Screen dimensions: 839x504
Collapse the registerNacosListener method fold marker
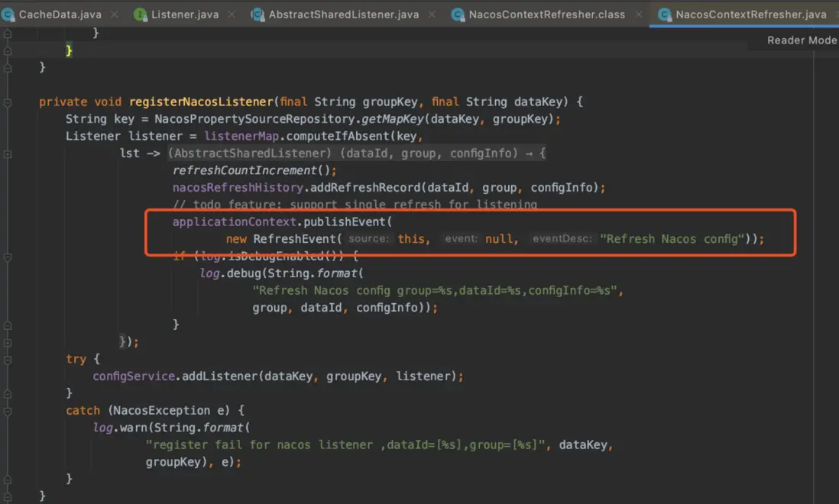(6, 102)
